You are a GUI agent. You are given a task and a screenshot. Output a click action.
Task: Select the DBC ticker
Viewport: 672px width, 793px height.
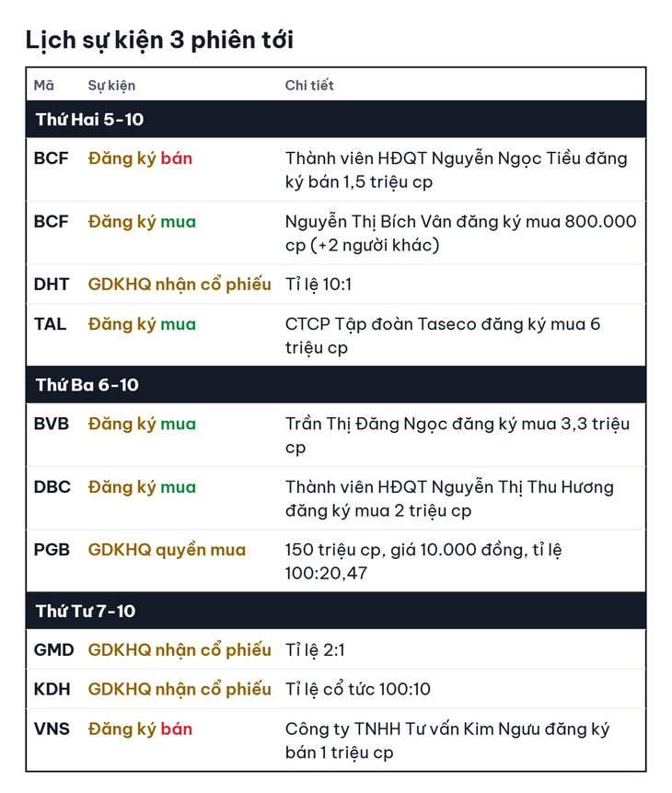pos(52,487)
